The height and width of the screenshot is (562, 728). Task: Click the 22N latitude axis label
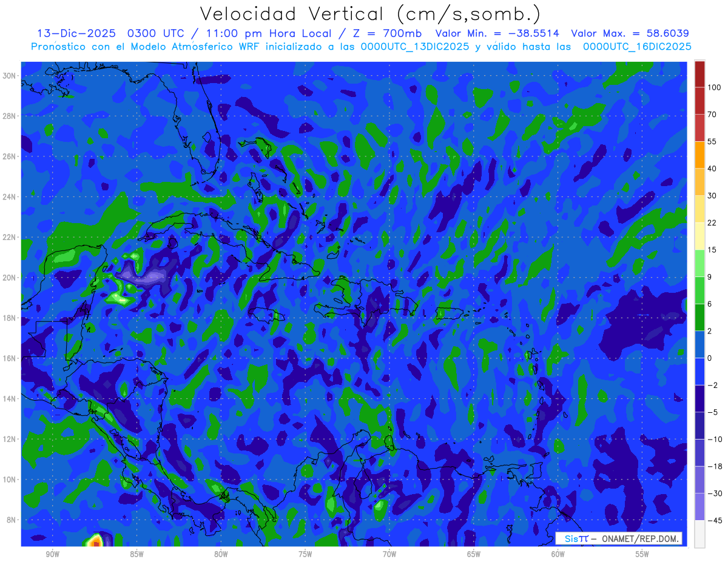coord(10,237)
